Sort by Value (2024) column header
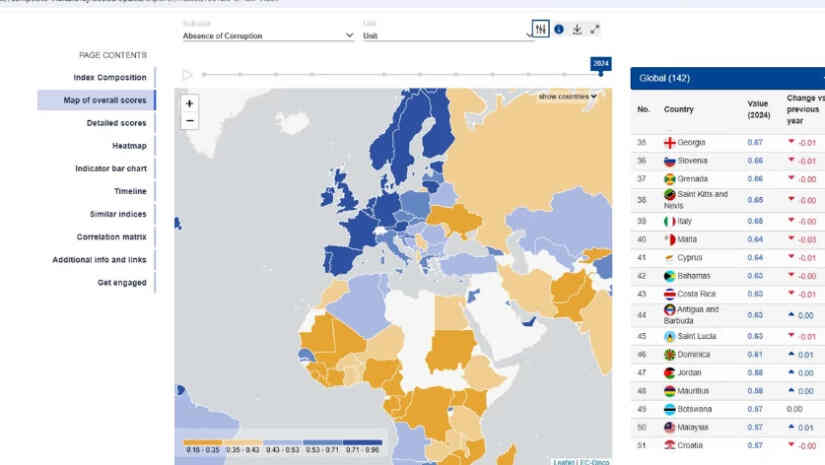825x465 pixels. [x=758, y=109]
